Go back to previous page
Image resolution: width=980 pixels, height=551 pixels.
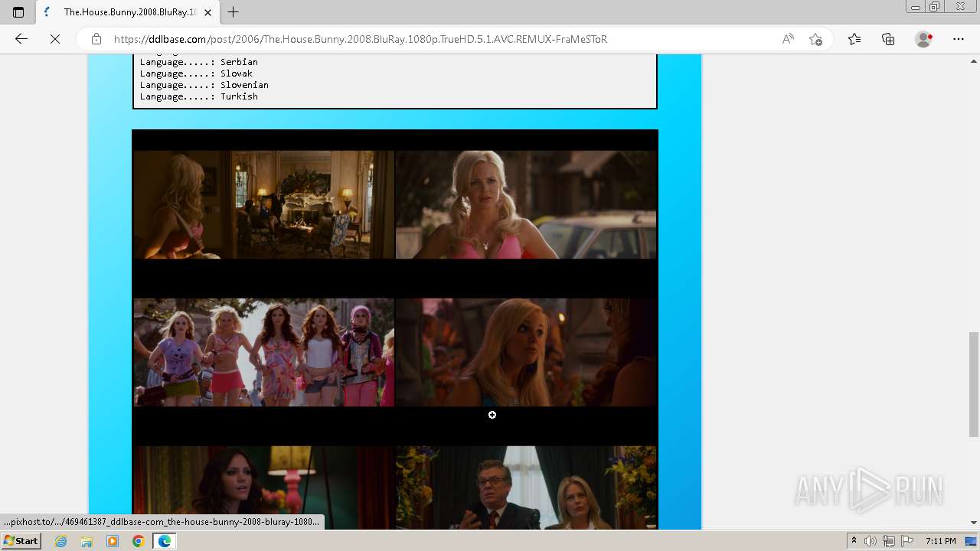21,39
